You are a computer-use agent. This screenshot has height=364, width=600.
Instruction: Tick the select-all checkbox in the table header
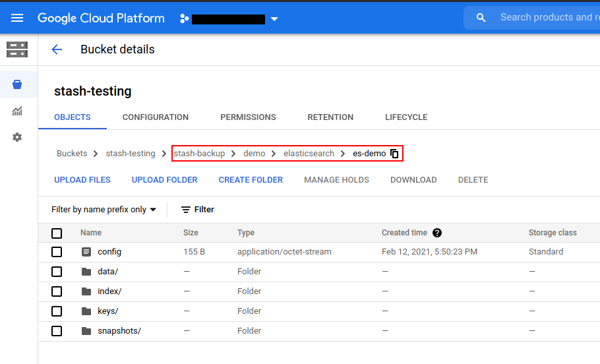(x=57, y=233)
